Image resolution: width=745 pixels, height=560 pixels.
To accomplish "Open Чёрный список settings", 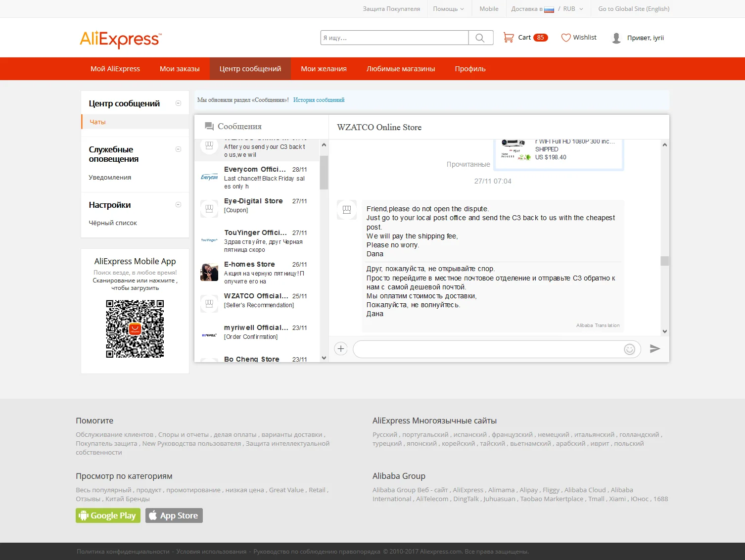I will click(113, 223).
